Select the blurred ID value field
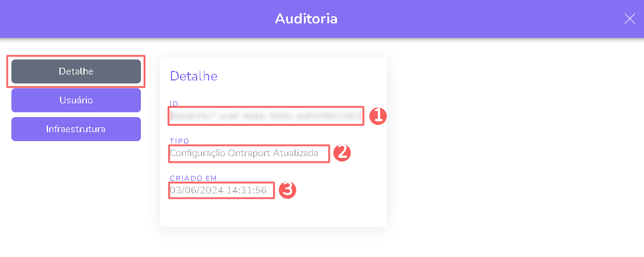The width and height of the screenshot is (644, 257). point(266,116)
